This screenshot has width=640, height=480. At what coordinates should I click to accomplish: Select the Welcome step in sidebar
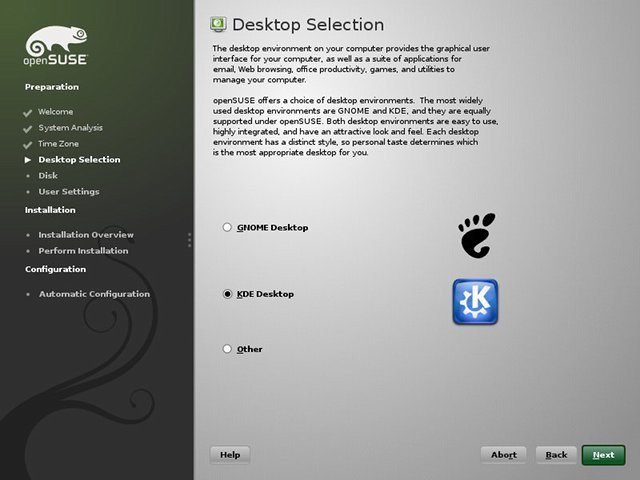point(56,111)
